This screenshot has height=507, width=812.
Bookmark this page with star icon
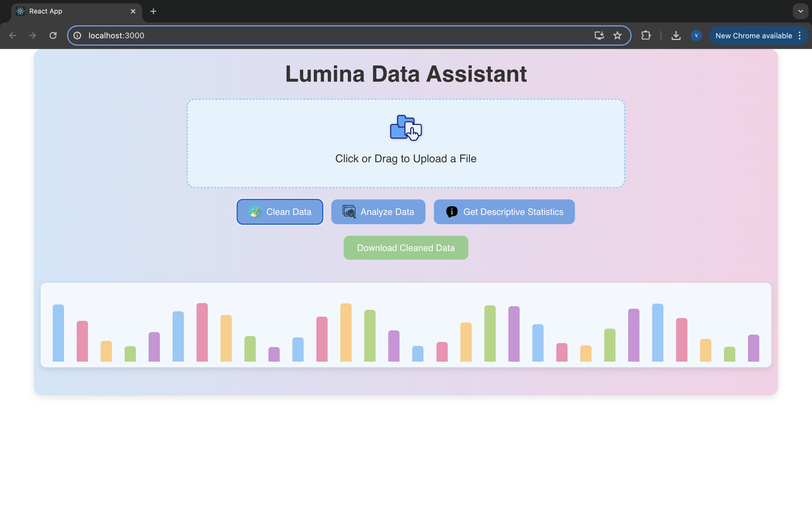[617, 35]
